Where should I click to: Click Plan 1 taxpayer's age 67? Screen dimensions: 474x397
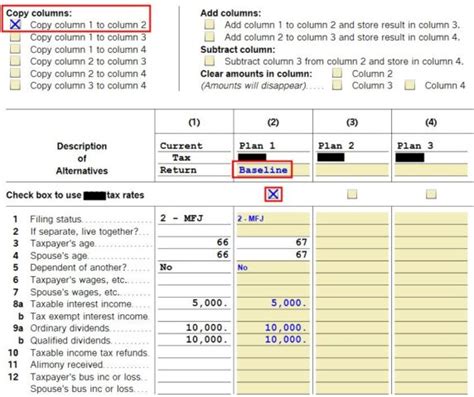(273, 243)
